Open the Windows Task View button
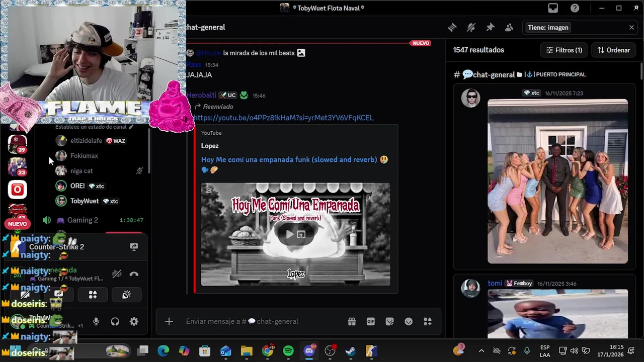This screenshot has width=644, height=362. click(143, 351)
